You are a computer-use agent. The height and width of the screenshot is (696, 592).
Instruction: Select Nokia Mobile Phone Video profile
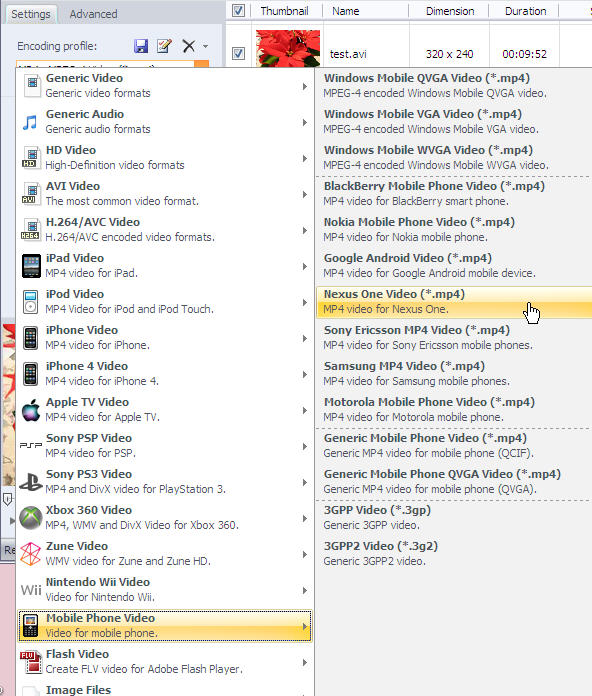tap(454, 229)
